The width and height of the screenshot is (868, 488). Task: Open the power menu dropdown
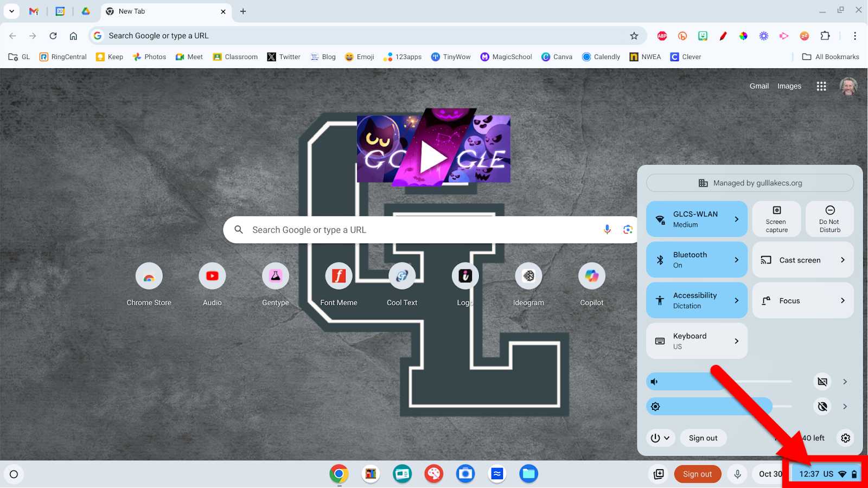pyautogui.click(x=660, y=438)
